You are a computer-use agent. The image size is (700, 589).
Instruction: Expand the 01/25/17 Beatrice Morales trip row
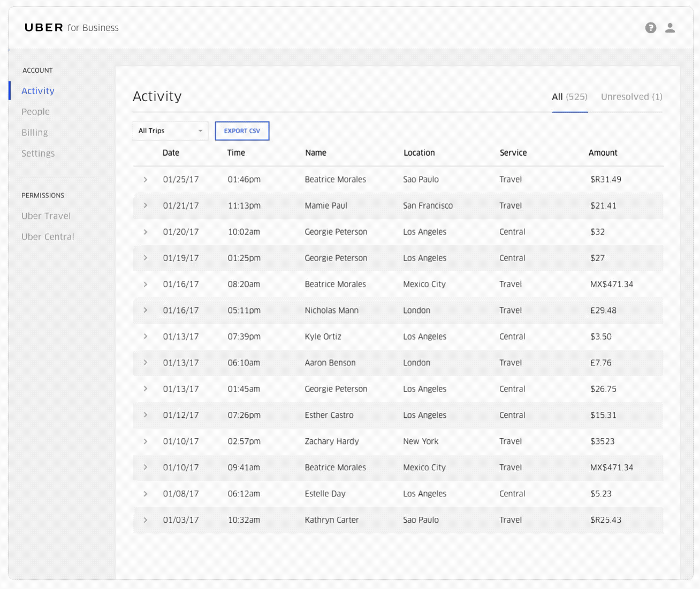[145, 180]
